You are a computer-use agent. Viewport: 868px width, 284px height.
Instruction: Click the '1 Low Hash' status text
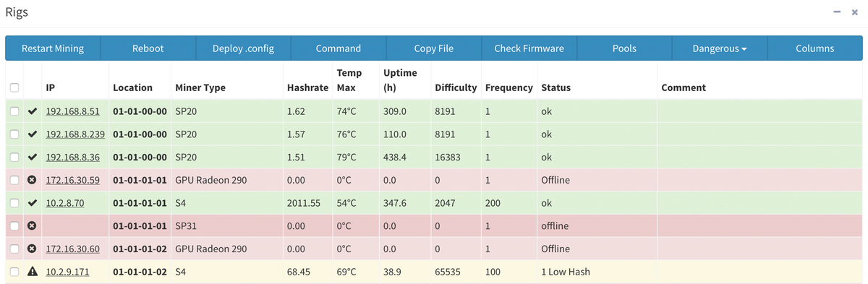coord(566,272)
